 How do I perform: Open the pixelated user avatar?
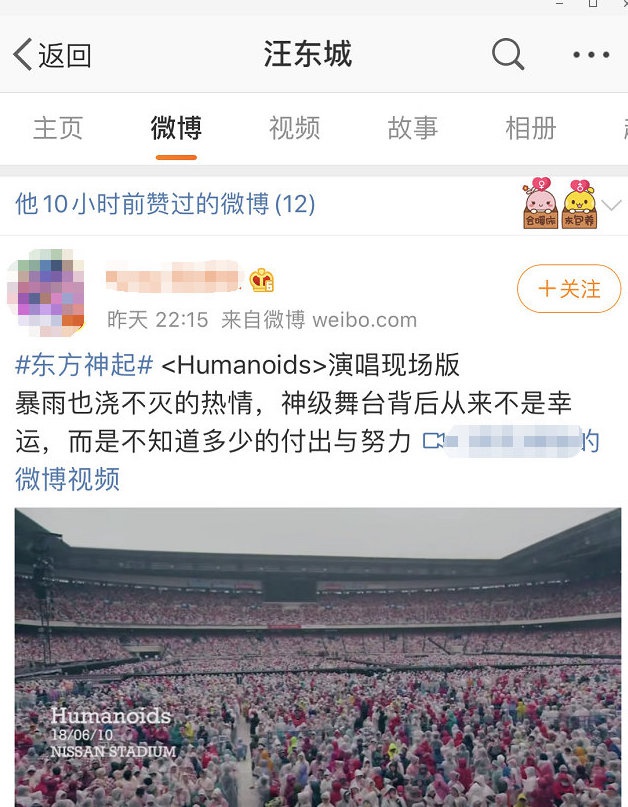46,292
